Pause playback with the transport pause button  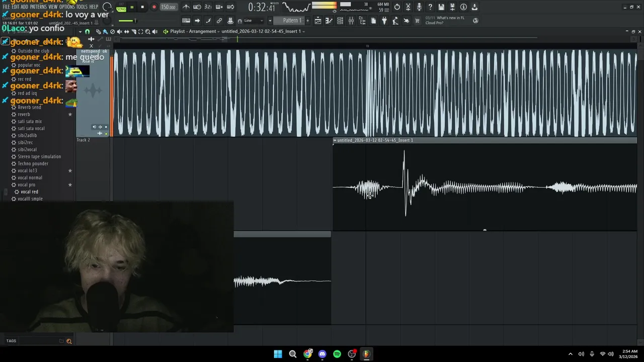(x=132, y=7)
